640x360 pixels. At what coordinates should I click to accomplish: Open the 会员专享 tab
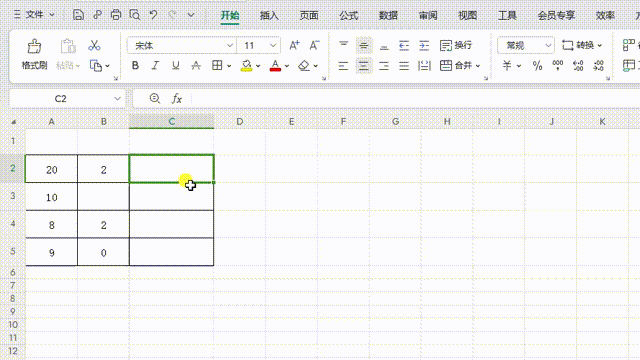(556, 16)
